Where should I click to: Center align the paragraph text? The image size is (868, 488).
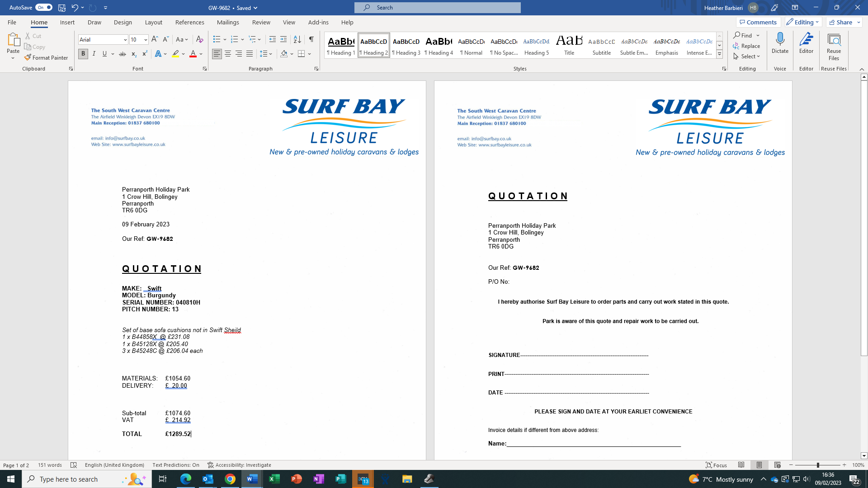point(228,54)
